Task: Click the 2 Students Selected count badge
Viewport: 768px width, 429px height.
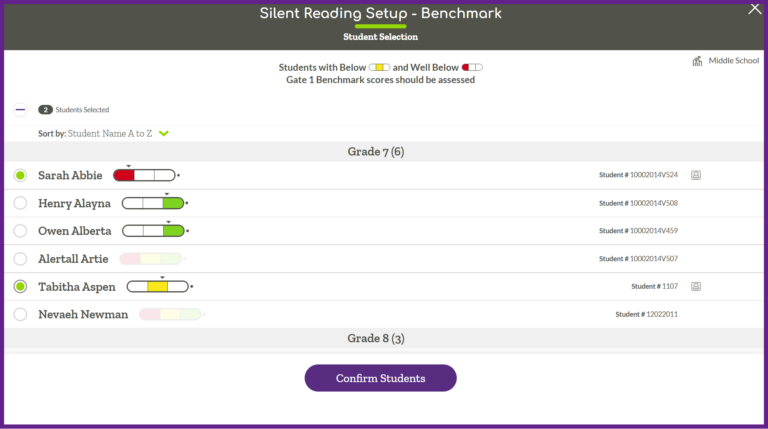Action: click(x=45, y=110)
